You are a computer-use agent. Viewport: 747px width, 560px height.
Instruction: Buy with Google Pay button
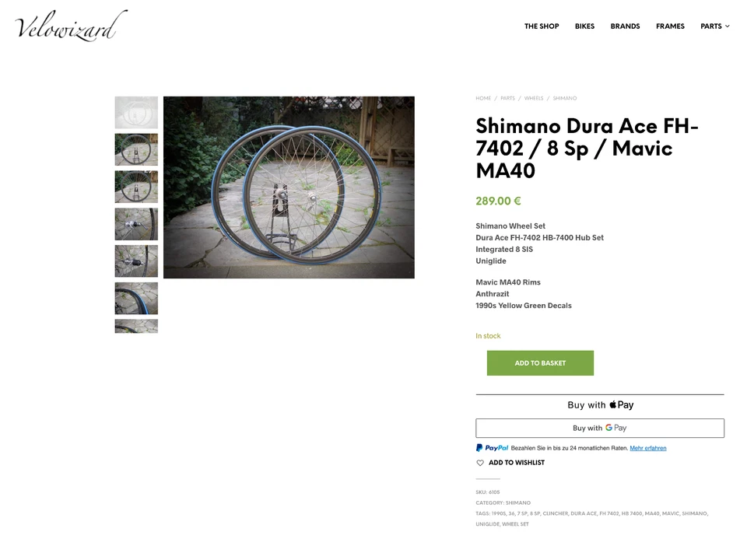click(600, 428)
